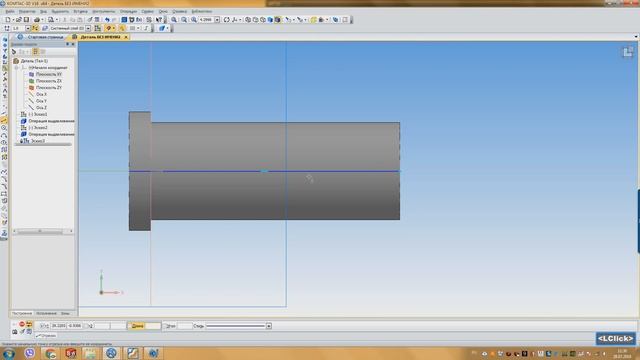Viewport: 640px width, 360px height.
Task: Open the Операции menu
Action: click(x=128, y=11)
